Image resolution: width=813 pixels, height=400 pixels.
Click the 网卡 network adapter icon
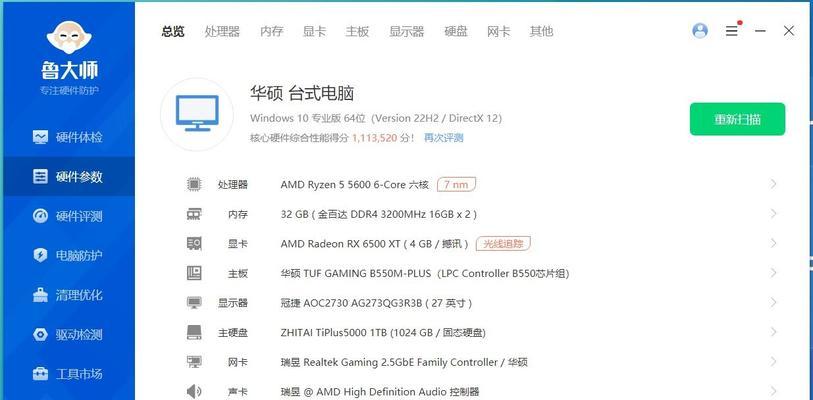pos(194,362)
